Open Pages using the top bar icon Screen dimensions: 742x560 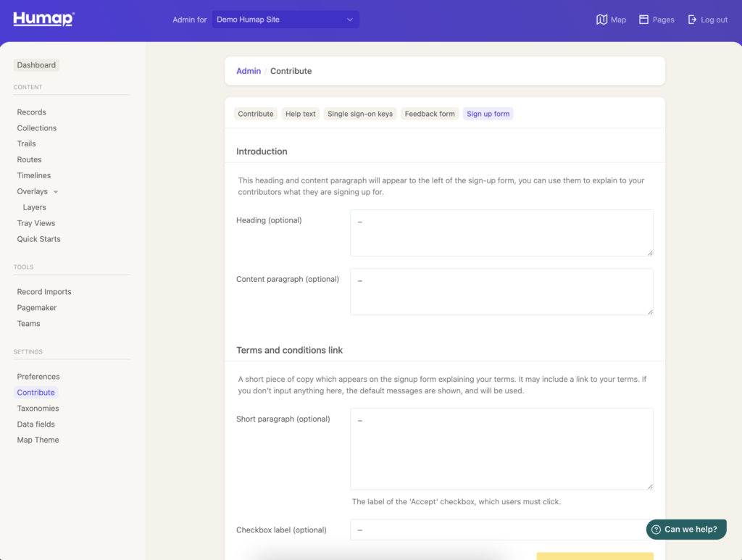click(x=656, y=20)
